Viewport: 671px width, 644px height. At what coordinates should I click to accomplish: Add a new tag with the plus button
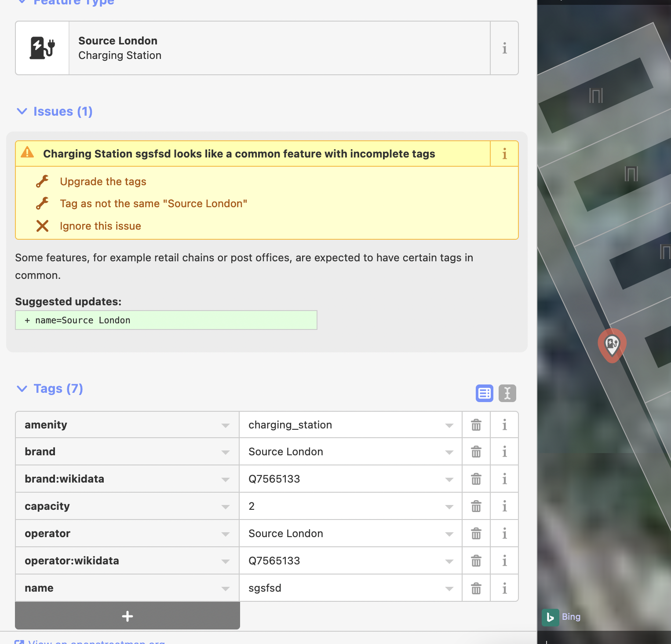[127, 616]
